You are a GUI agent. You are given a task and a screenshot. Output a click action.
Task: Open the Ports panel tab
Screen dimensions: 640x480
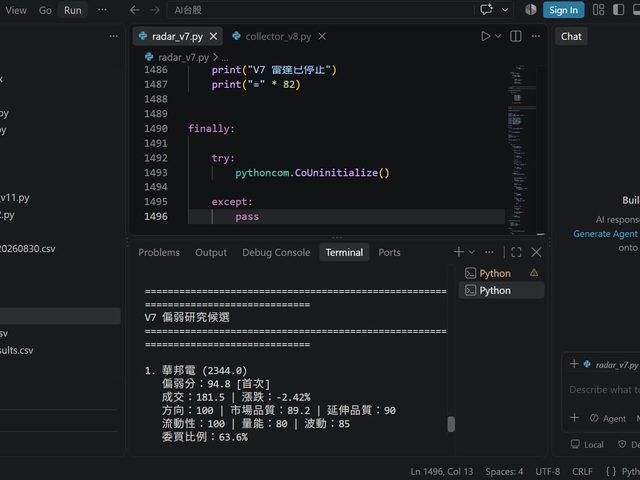(389, 253)
